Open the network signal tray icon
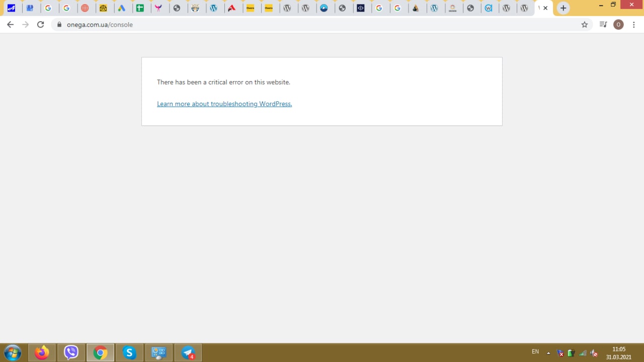Image resolution: width=644 pixels, height=362 pixels. [583, 353]
